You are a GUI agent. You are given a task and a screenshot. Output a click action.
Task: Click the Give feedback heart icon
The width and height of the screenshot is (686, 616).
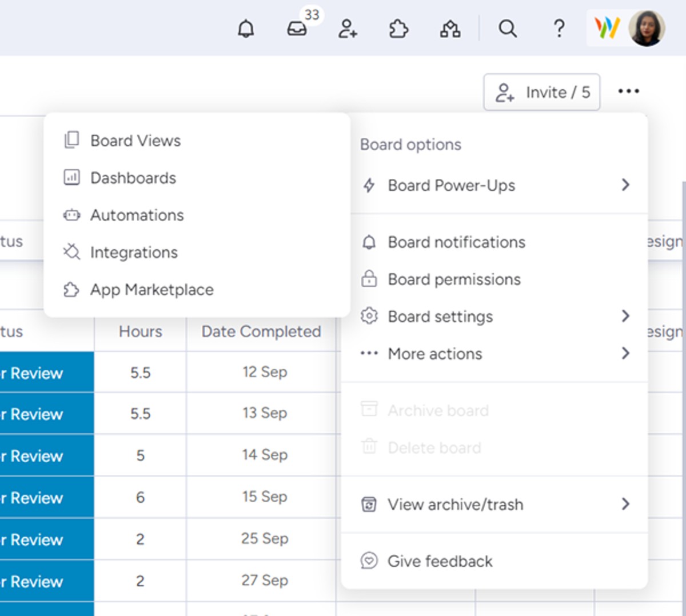coord(369,561)
